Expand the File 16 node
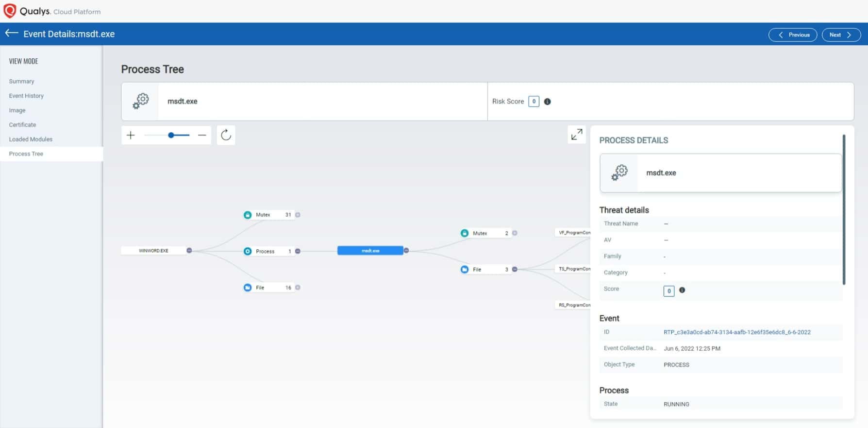 pos(298,288)
